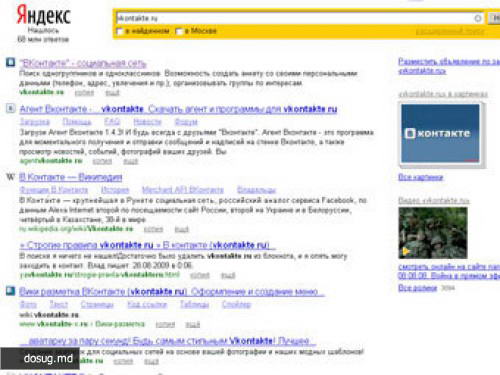Open the 'Текст' sitelink
This screenshot has height=375, width=500.
pos(59,304)
